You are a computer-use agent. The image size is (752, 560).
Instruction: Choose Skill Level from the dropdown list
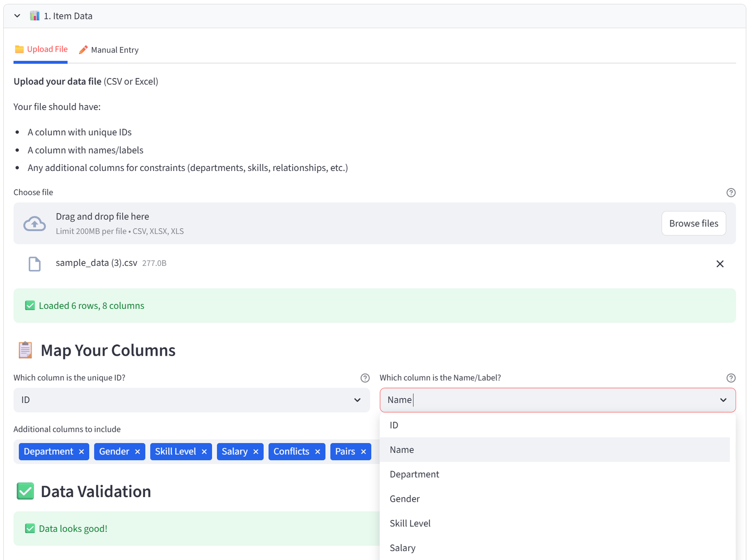[555, 523]
